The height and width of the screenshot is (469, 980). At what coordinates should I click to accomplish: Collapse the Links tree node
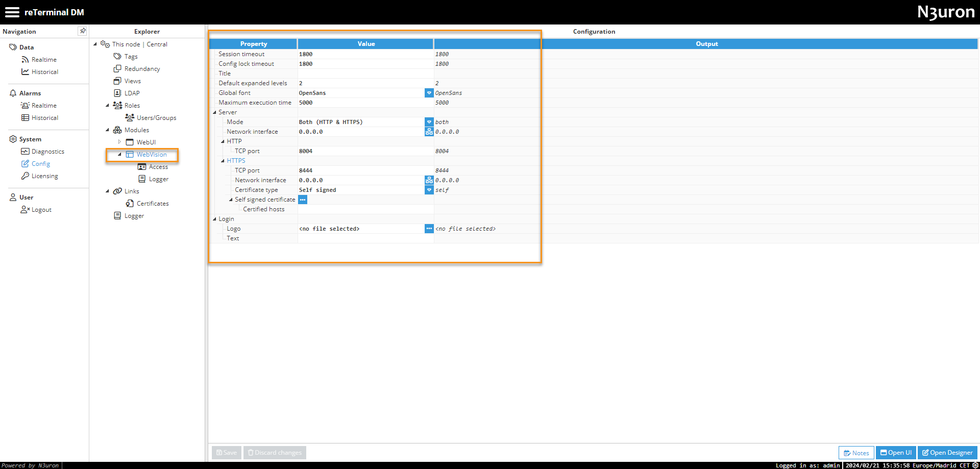107,191
